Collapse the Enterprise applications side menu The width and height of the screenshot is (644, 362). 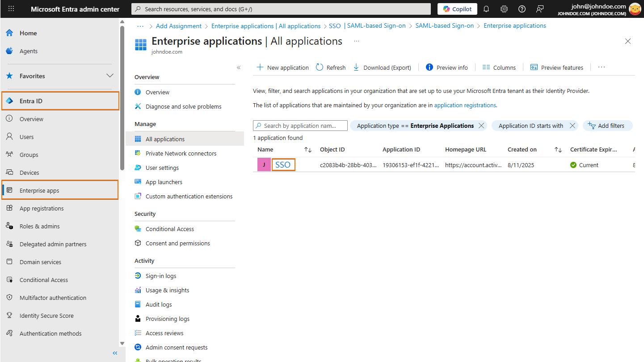click(x=239, y=67)
